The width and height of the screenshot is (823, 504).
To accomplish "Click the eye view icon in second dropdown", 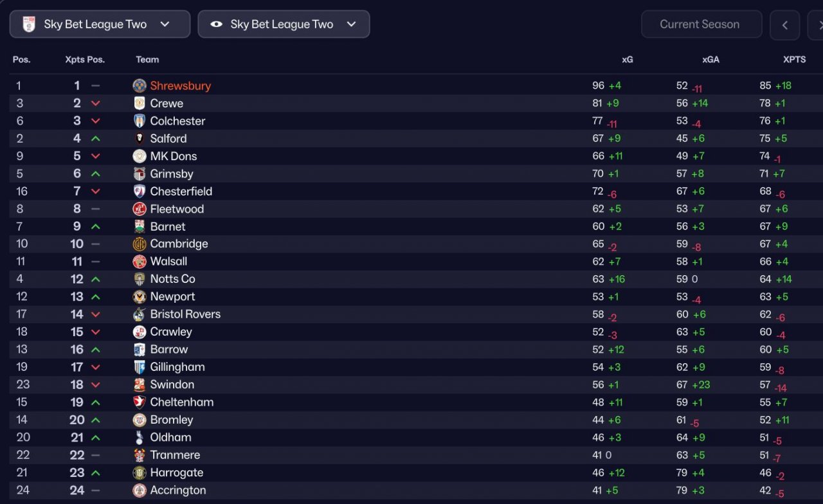I will (x=217, y=24).
